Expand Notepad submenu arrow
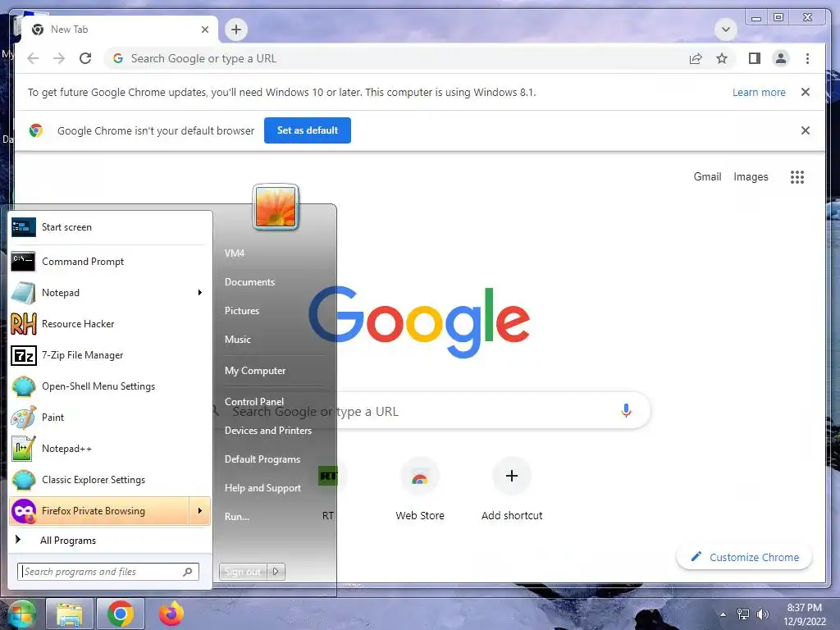 point(200,293)
